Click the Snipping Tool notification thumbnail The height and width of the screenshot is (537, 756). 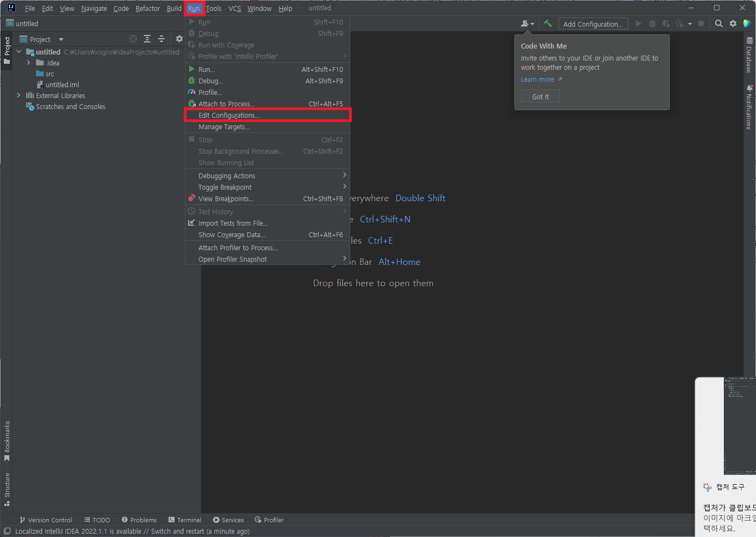740,425
